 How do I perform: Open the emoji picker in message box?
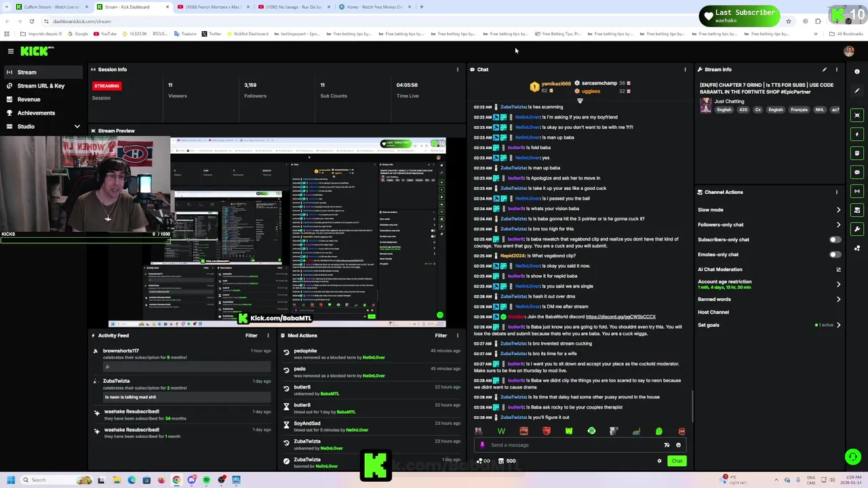point(678,445)
